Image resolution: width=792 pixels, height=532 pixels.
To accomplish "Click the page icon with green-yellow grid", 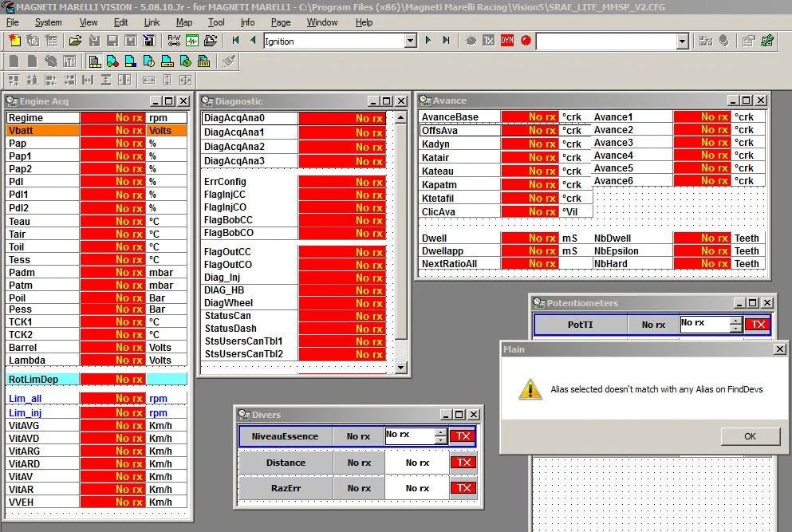I will tap(203, 61).
